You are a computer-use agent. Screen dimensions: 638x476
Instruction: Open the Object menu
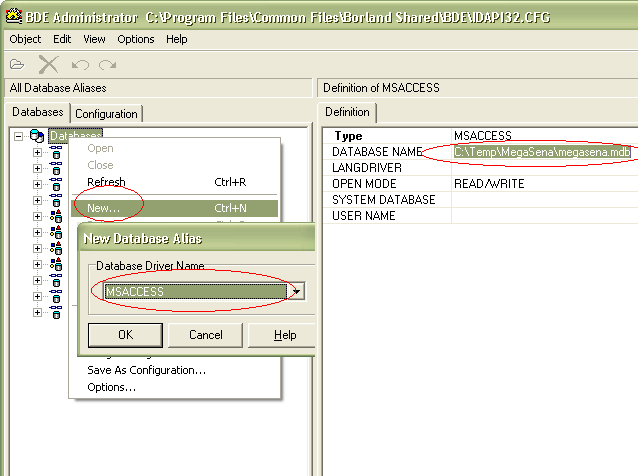tap(25, 39)
